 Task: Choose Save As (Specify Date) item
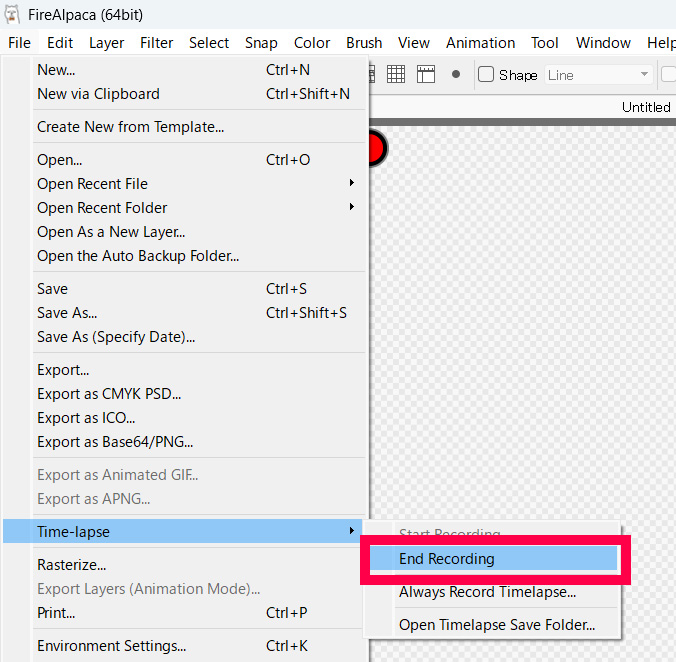tap(116, 337)
